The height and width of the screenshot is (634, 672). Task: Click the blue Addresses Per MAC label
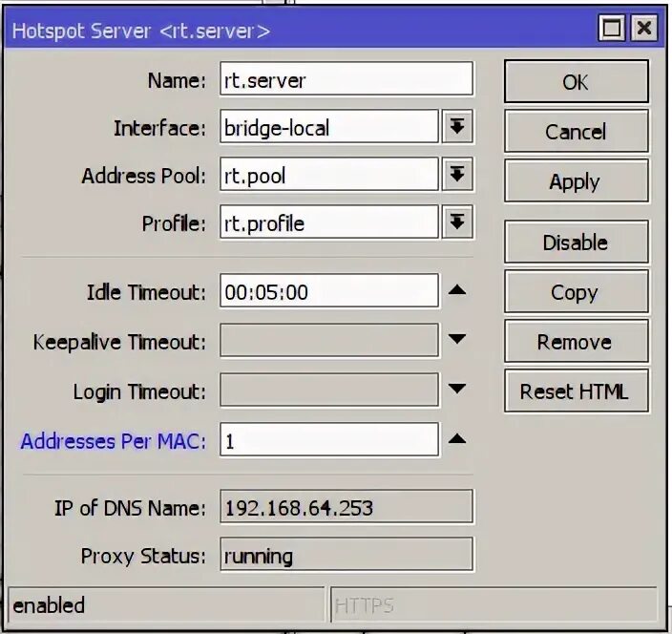coord(114,441)
